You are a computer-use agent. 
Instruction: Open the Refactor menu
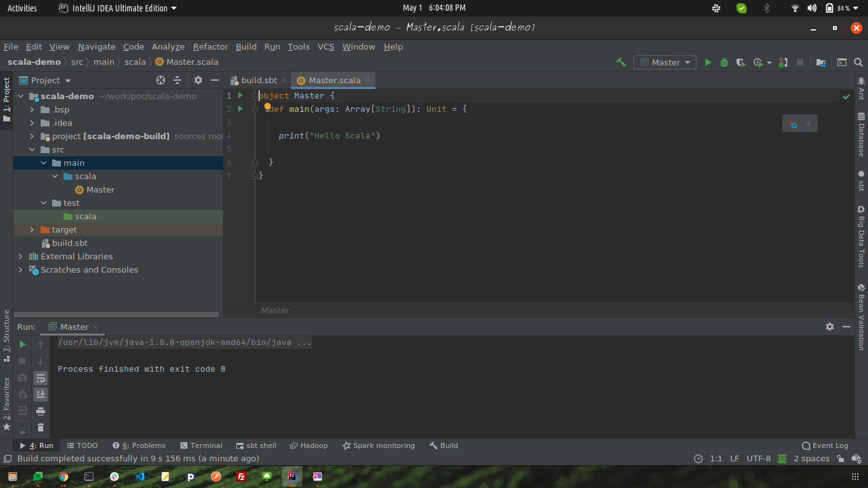point(210,46)
